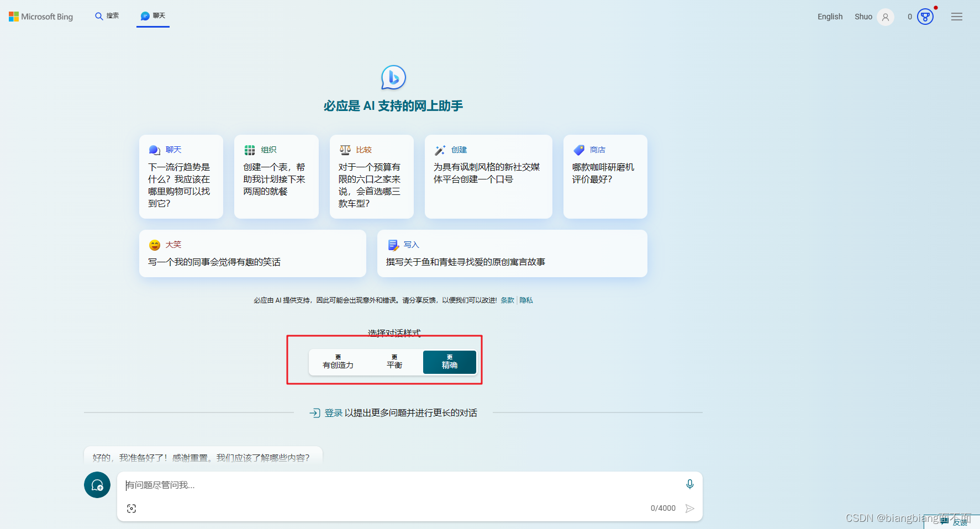Screen dimensions: 980x529
Task: Pick the 写入 fish and frog fable card
Action: point(512,253)
